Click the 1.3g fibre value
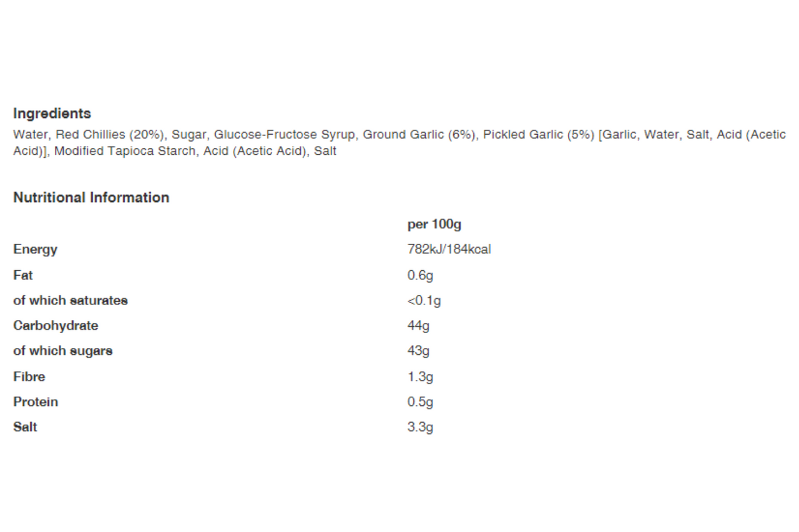The width and height of the screenshot is (799, 532). pyautogui.click(x=420, y=377)
